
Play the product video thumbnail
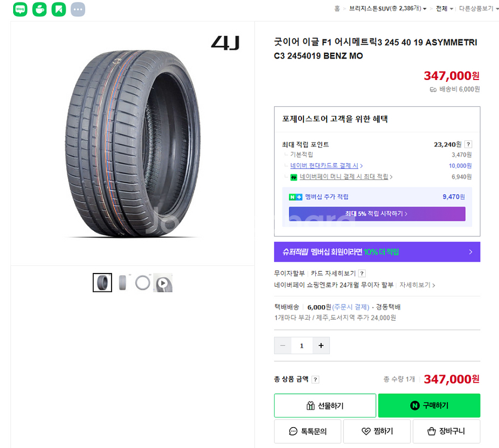(x=162, y=283)
